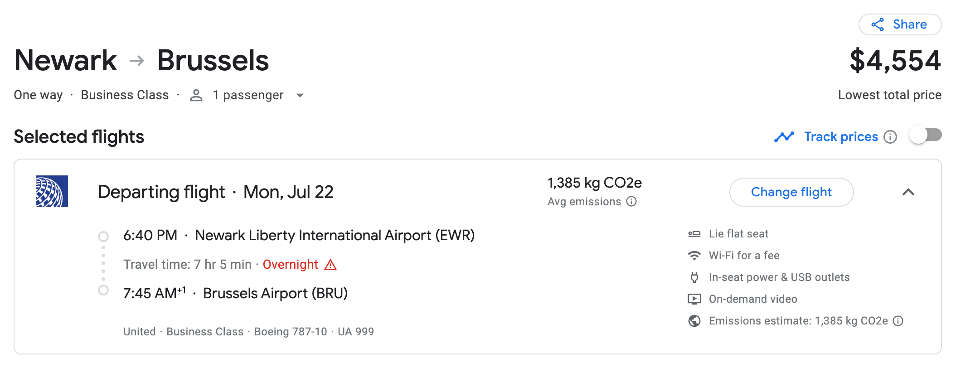Click the $4,554 lowest total price

pyautogui.click(x=895, y=61)
